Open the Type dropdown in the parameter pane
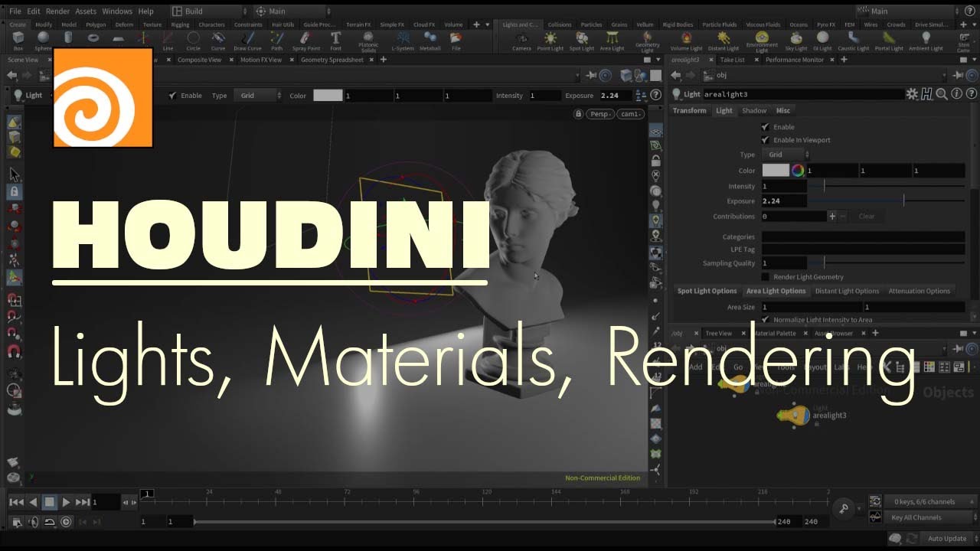Screen dimensions: 980x551 coord(786,155)
